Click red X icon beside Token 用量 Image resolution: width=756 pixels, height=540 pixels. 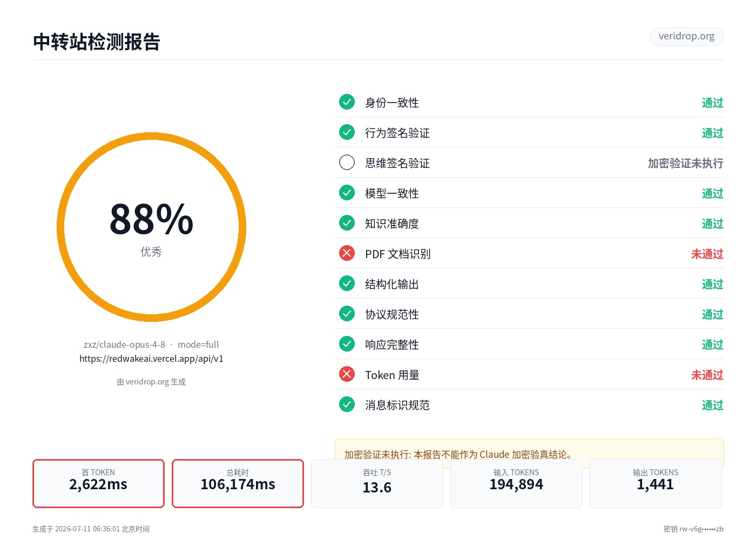tap(347, 374)
